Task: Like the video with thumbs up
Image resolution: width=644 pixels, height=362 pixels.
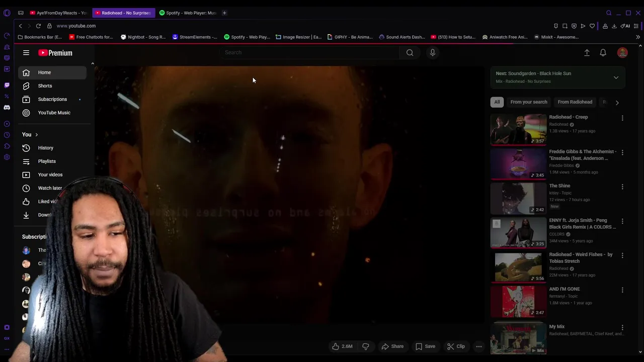Action: point(342,346)
